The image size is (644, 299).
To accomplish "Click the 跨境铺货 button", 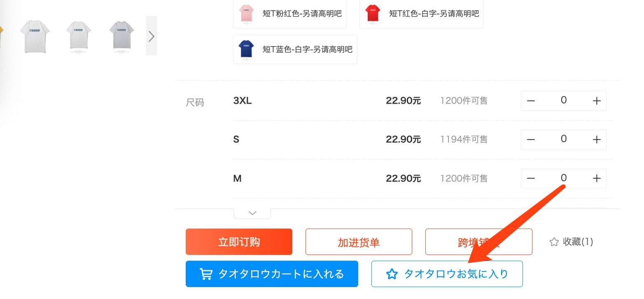I will coord(478,242).
